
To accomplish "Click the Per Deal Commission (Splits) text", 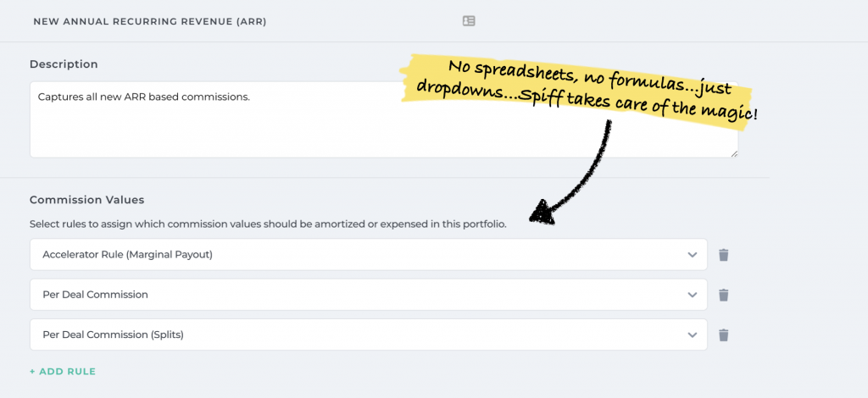I will click(113, 335).
